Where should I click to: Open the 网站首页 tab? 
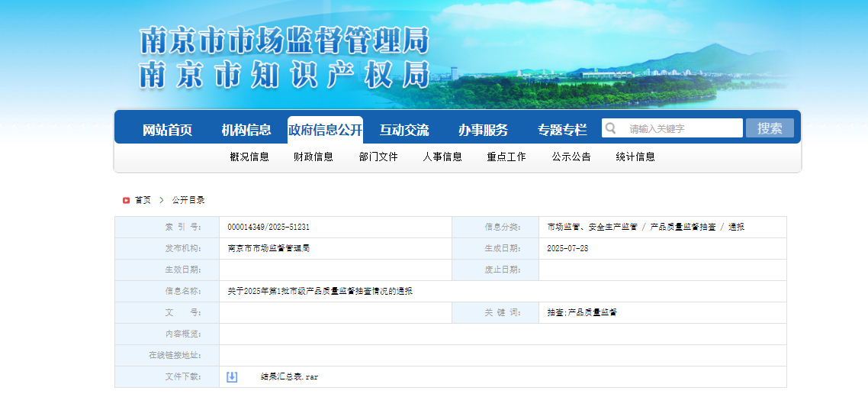pos(167,131)
